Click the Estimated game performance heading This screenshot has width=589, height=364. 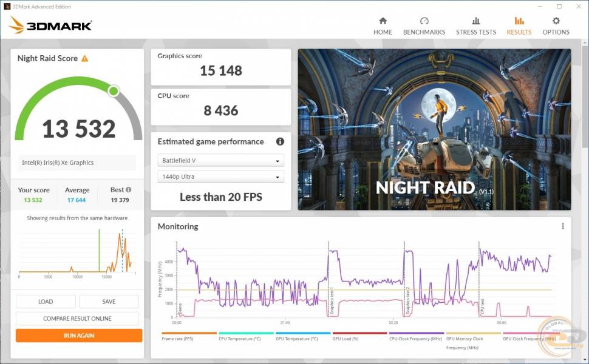point(211,142)
